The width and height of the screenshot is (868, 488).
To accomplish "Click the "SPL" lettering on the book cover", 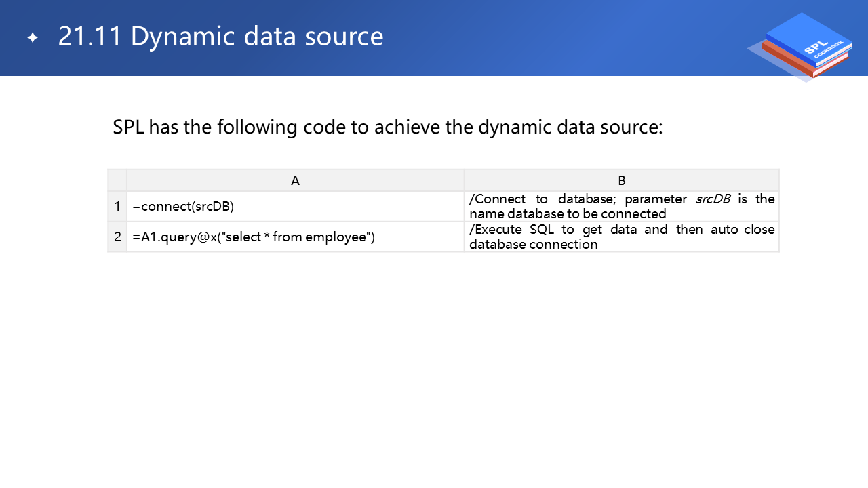I will point(812,49).
